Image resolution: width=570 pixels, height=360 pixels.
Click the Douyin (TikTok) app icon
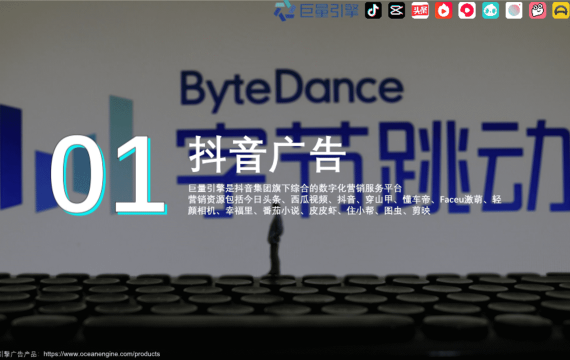point(373,10)
